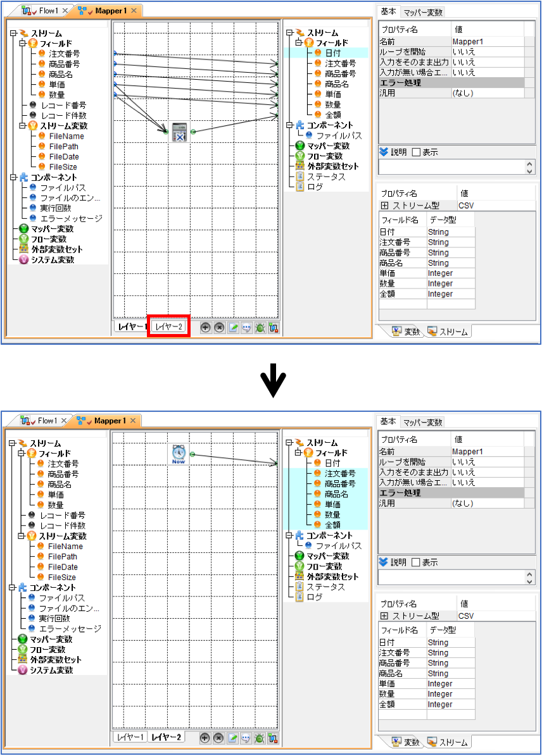Switch to the Flow1 tab in the upper screenshot

click(x=45, y=11)
